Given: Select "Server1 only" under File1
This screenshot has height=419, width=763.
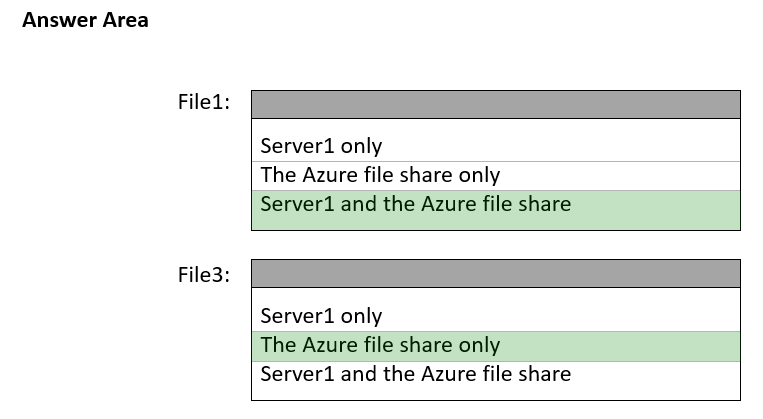Looking at the screenshot, I should (x=321, y=146).
